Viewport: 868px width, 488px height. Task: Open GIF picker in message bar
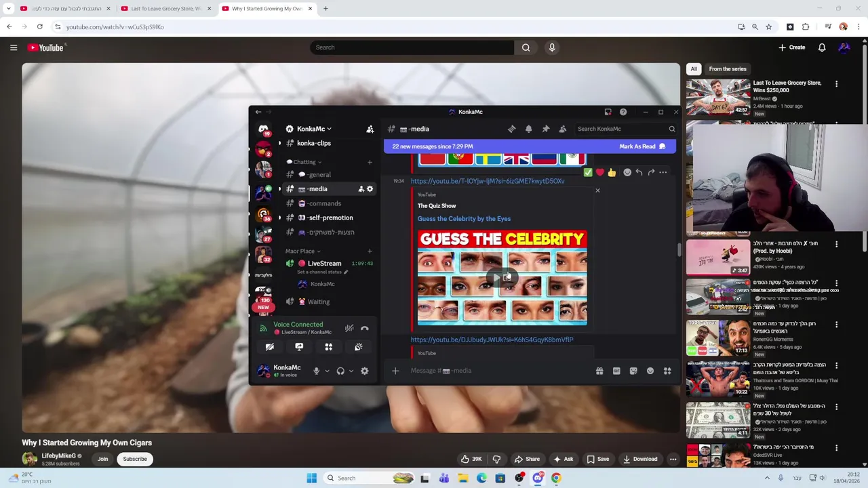coord(616,371)
